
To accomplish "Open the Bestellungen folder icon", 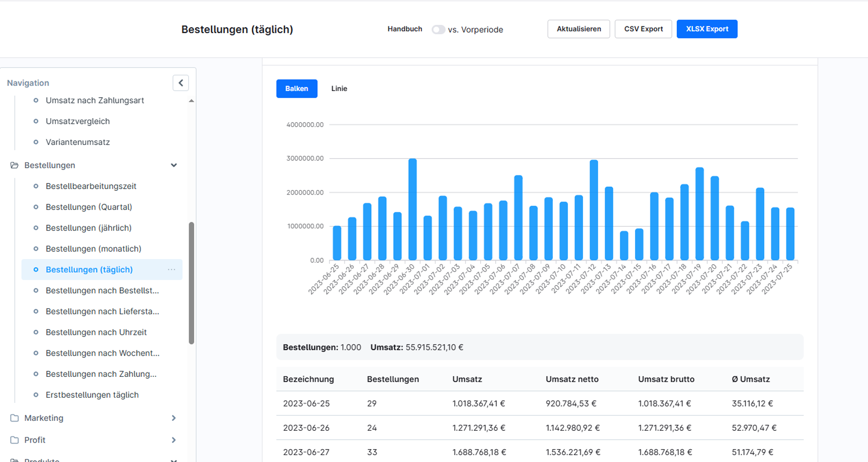I will click(x=15, y=165).
